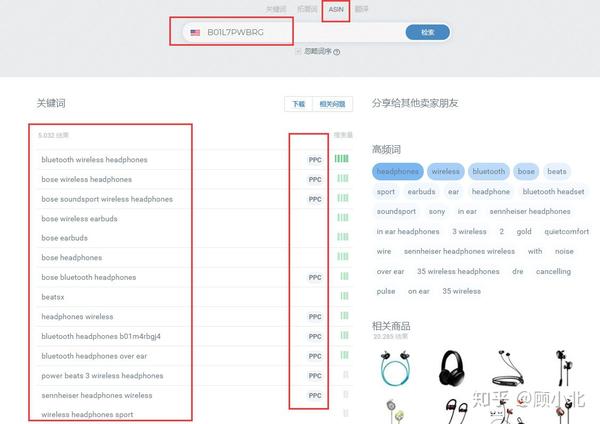Switch to the ASIN tab
Image resolution: width=600 pixels, height=424 pixels.
pos(336,9)
